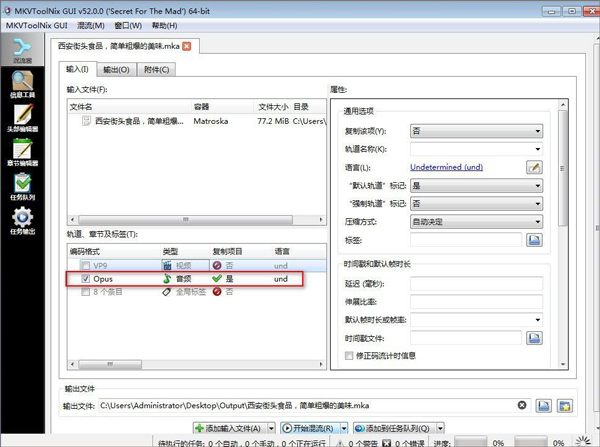600x447 pixels.
Task: Click start multiplexing (开始混流) button
Action: (310, 428)
